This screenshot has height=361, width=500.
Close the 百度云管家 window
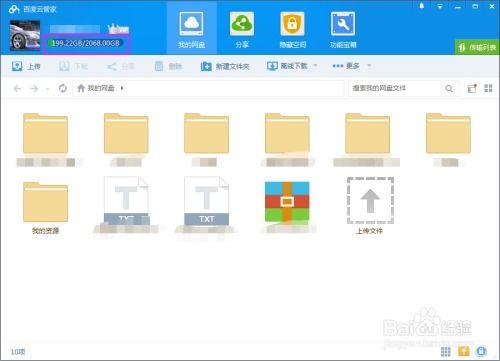(x=492, y=6)
